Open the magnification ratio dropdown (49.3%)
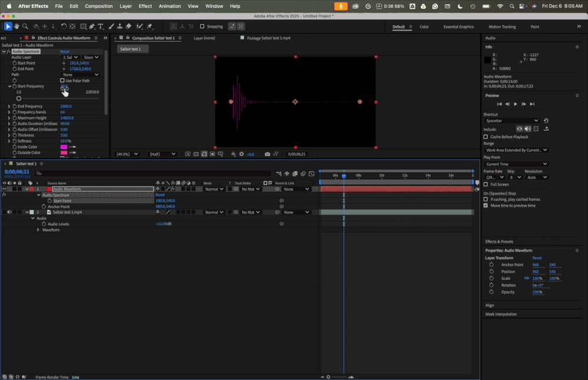 (127, 154)
